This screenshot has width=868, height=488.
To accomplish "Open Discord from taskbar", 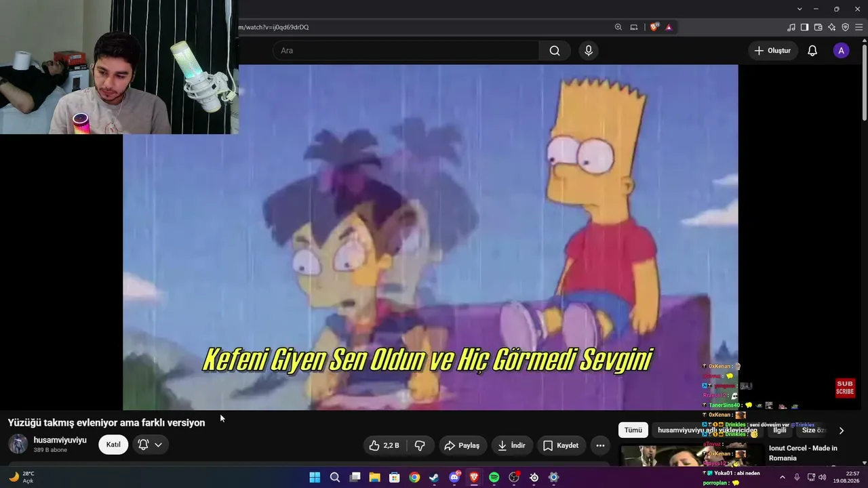I will (x=454, y=477).
